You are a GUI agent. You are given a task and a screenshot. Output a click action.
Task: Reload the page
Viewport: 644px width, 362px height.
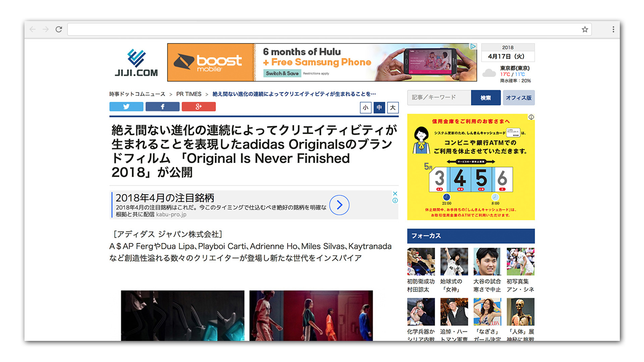[x=59, y=29]
